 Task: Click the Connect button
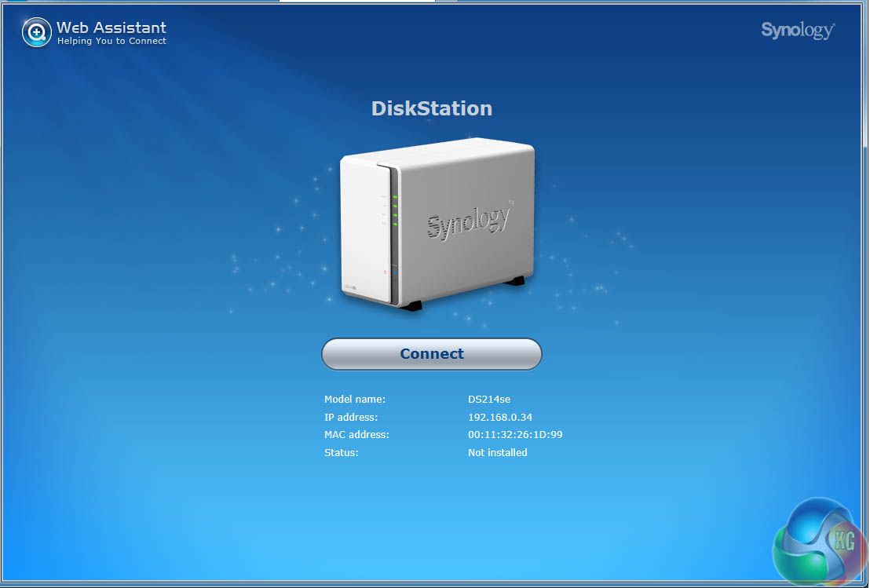click(x=432, y=354)
